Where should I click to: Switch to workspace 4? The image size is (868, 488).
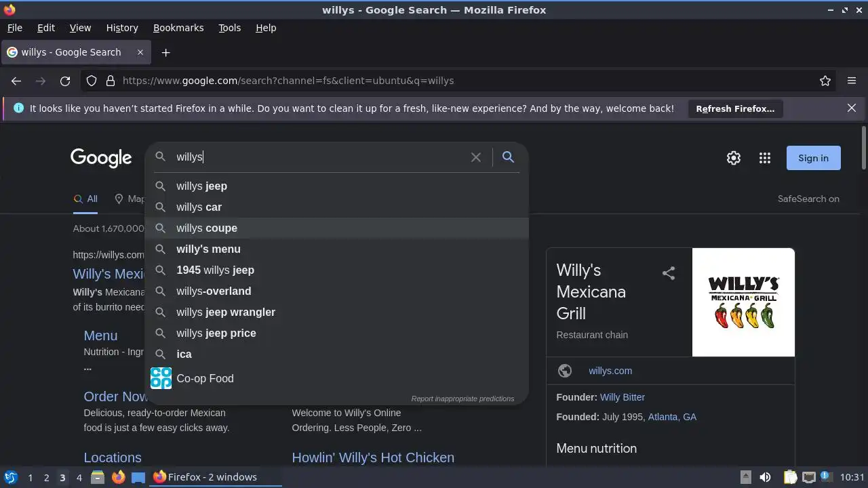click(x=79, y=477)
